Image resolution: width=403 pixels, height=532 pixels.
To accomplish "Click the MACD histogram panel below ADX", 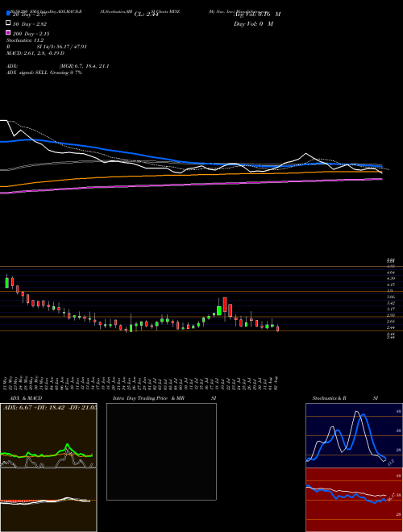I will (x=48, y=499).
